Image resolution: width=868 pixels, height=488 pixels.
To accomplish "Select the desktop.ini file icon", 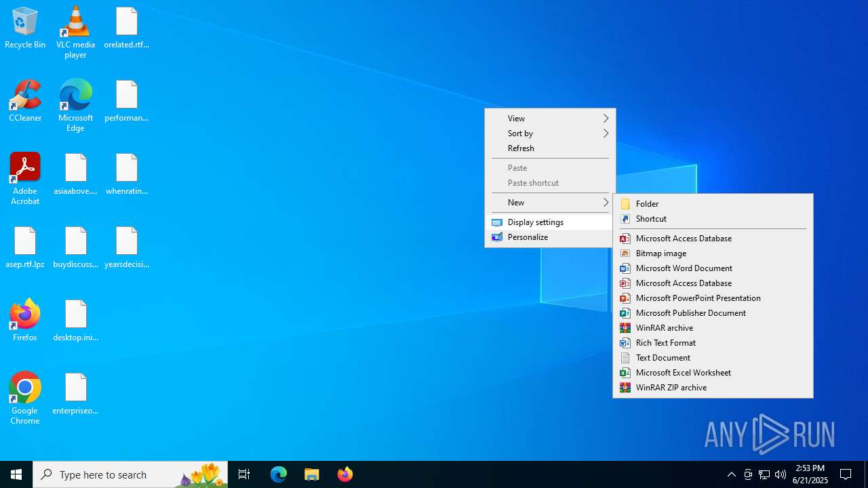I will (x=75, y=321).
